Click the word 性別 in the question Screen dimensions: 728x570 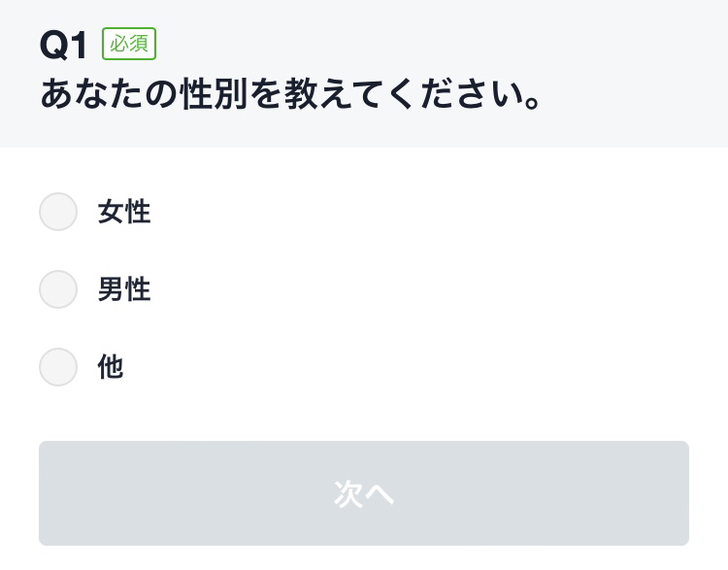click(x=215, y=95)
